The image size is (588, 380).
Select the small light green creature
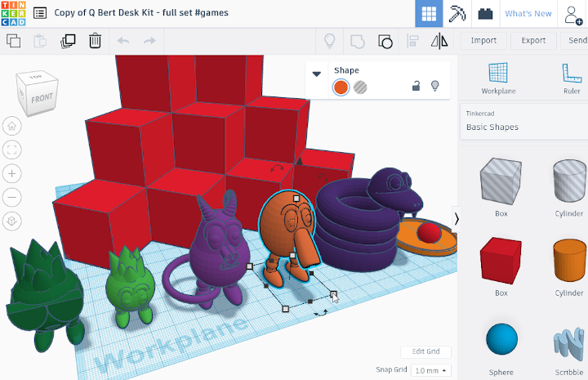(x=130, y=288)
